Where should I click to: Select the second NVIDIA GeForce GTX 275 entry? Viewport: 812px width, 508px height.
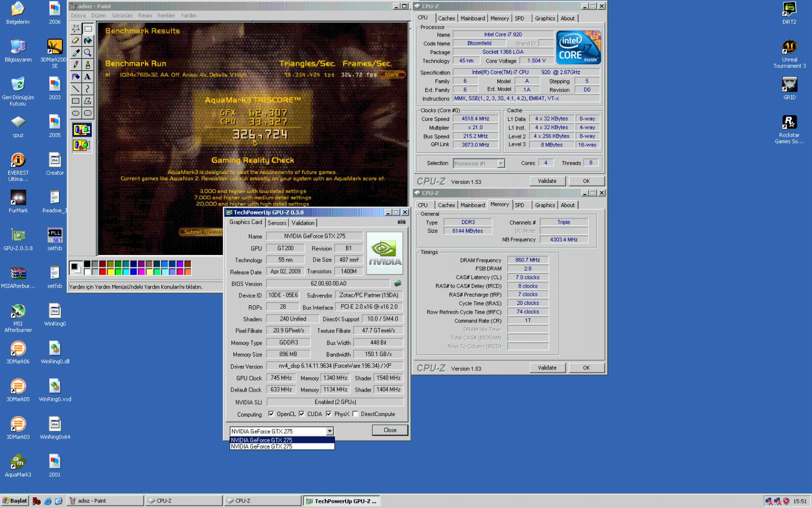pyautogui.click(x=282, y=447)
